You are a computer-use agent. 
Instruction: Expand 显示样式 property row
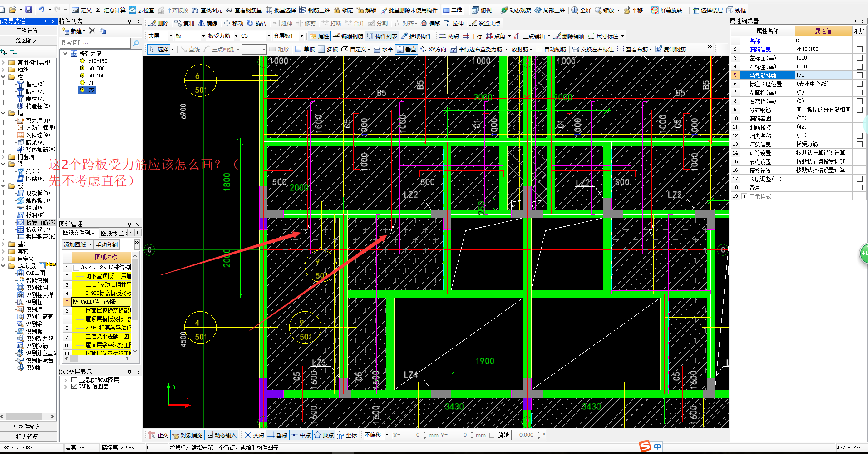744,196
